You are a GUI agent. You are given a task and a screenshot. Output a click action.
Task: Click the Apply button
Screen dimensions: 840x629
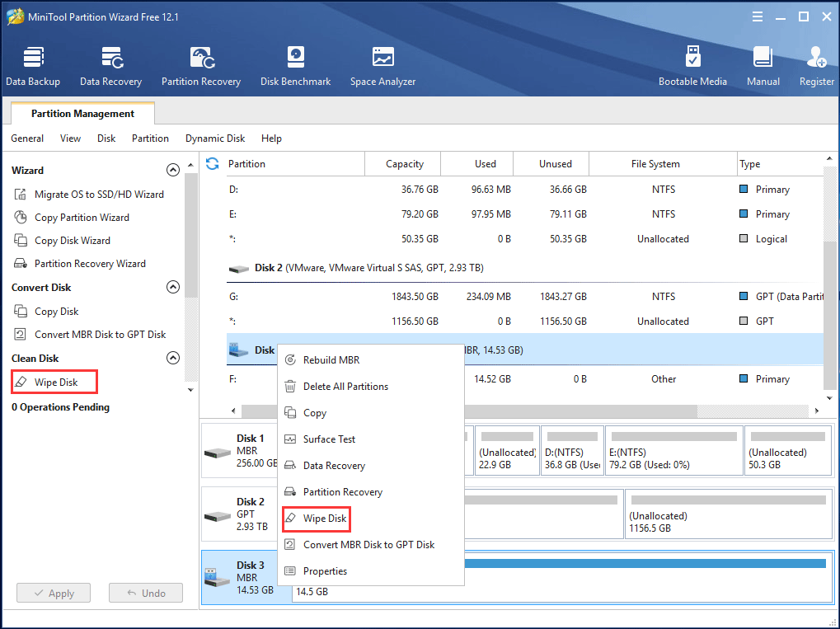tap(53, 593)
